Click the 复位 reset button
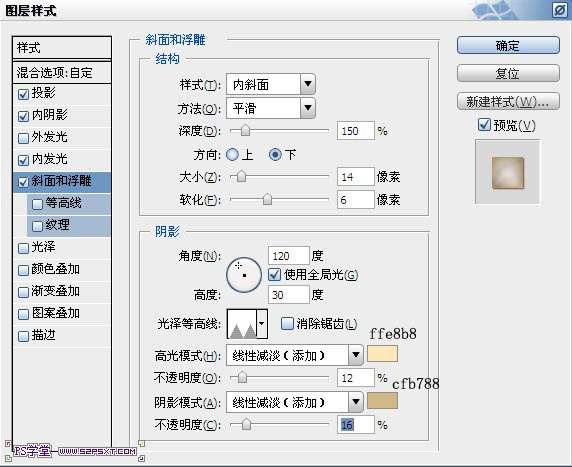 tap(508, 73)
